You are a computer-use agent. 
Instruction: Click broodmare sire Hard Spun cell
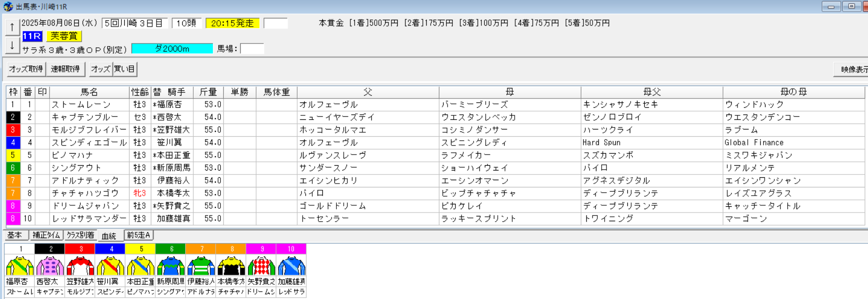click(x=651, y=142)
